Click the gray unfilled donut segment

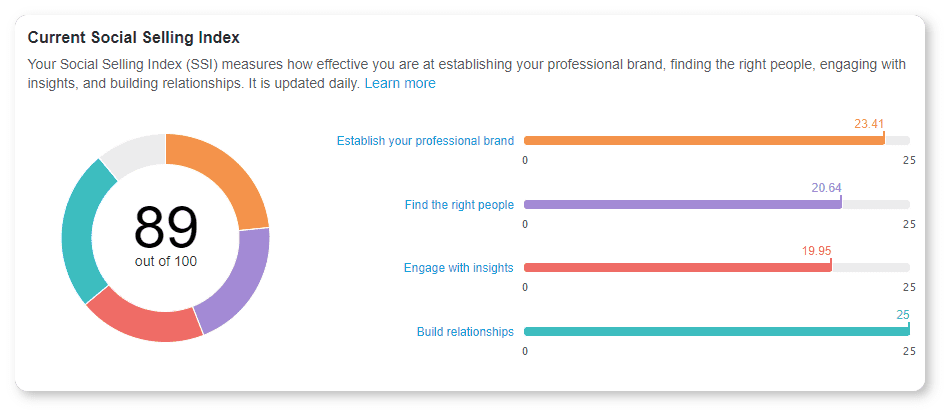click(x=129, y=152)
